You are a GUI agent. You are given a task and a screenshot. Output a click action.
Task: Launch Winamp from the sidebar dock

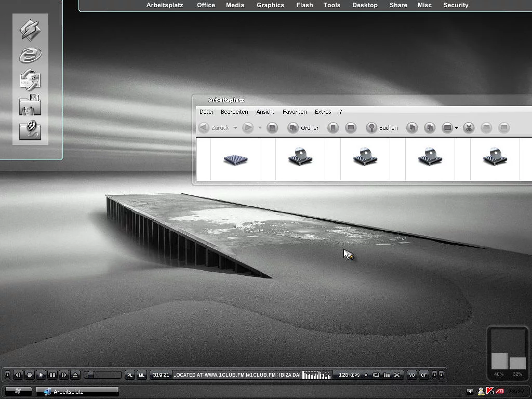point(30,29)
